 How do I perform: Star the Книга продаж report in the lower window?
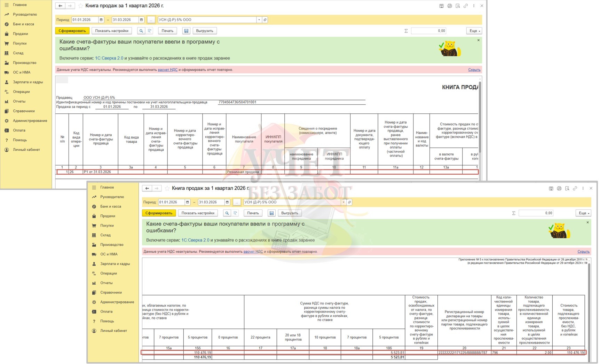[x=167, y=188]
